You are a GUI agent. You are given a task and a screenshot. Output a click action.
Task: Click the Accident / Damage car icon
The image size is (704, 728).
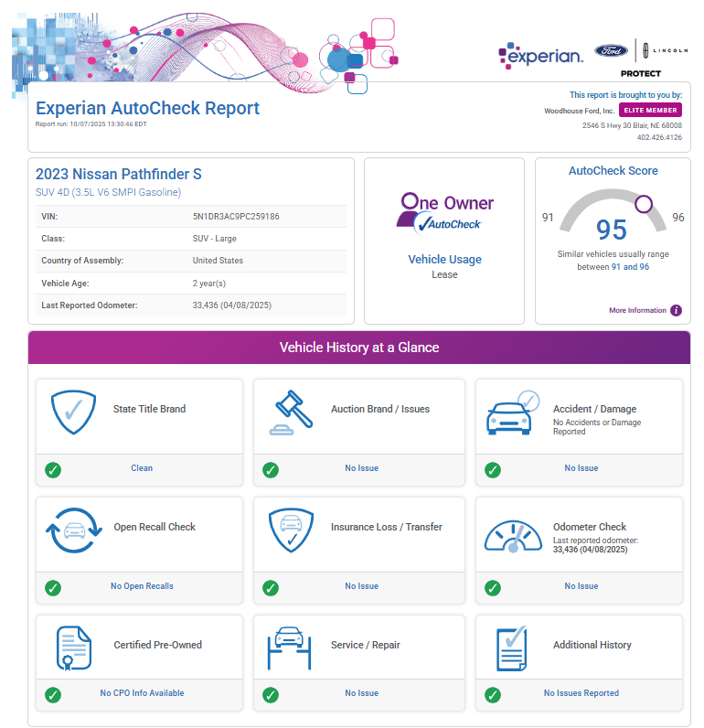(x=511, y=414)
